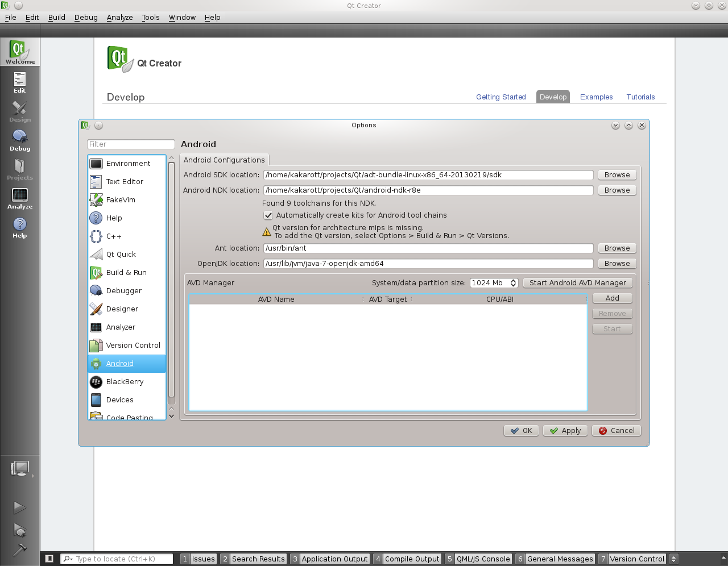This screenshot has width=728, height=566.
Task: Open the Analyze mode icon
Action: tap(19, 197)
